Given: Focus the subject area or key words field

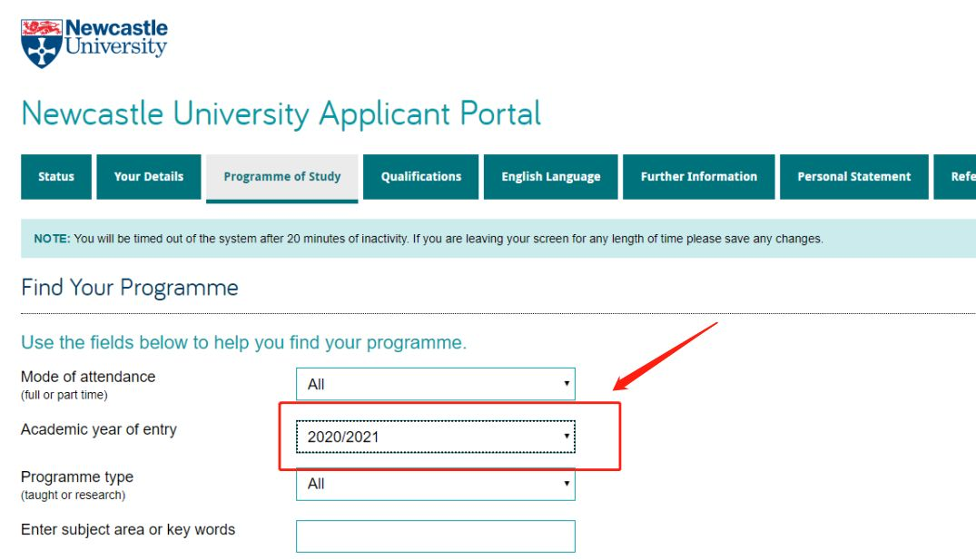Looking at the screenshot, I should pyautogui.click(x=436, y=536).
